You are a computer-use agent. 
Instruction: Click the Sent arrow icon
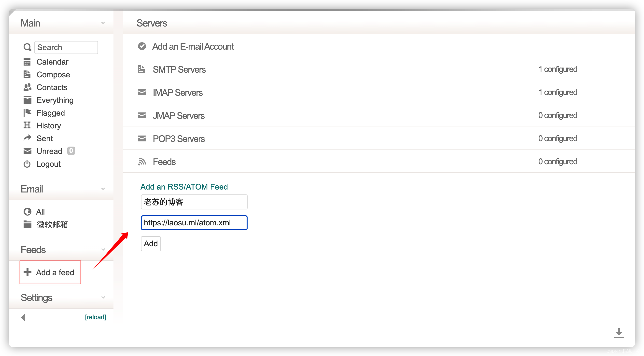tap(27, 138)
